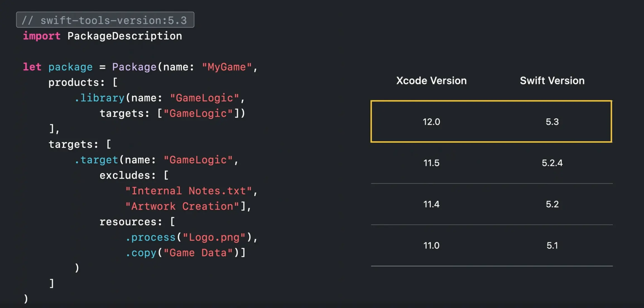Click the Xcode 11.5 row cell
This screenshot has height=308, width=644.
point(431,163)
